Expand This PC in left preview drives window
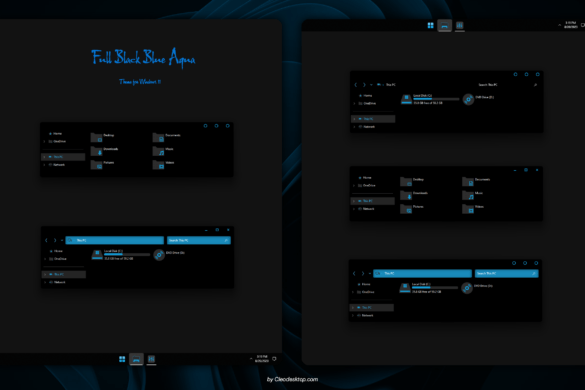Screen dimensions: 585x390 tap(45, 274)
